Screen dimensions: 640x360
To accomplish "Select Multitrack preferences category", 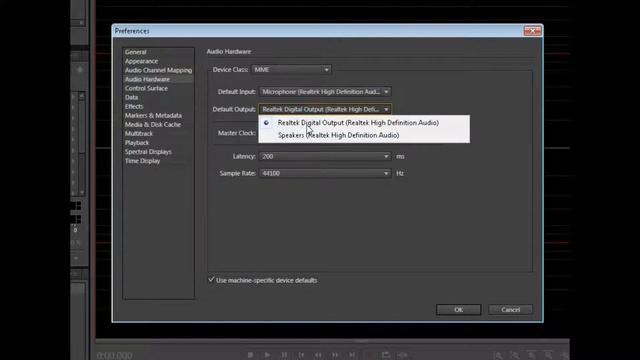I will pos(139,133).
